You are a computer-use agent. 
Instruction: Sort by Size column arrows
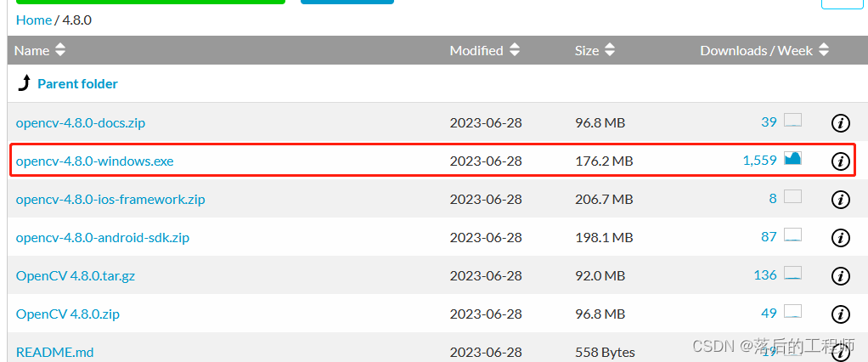610,50
